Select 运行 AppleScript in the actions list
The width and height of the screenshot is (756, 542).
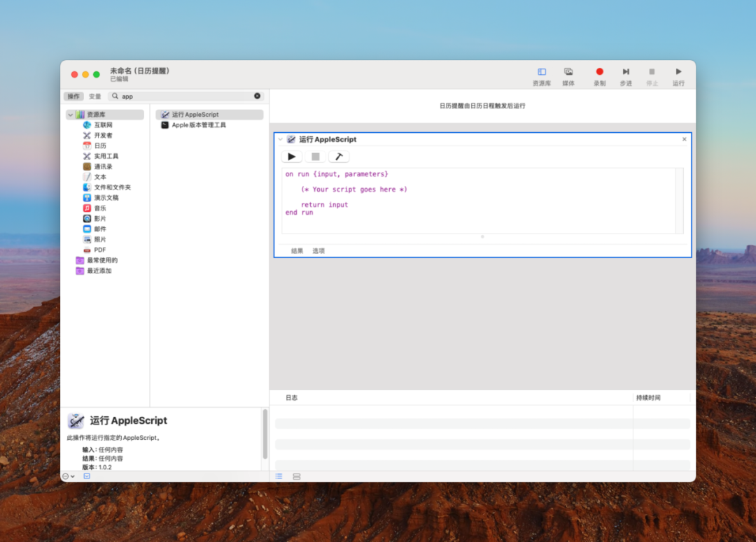coord(210,115)
